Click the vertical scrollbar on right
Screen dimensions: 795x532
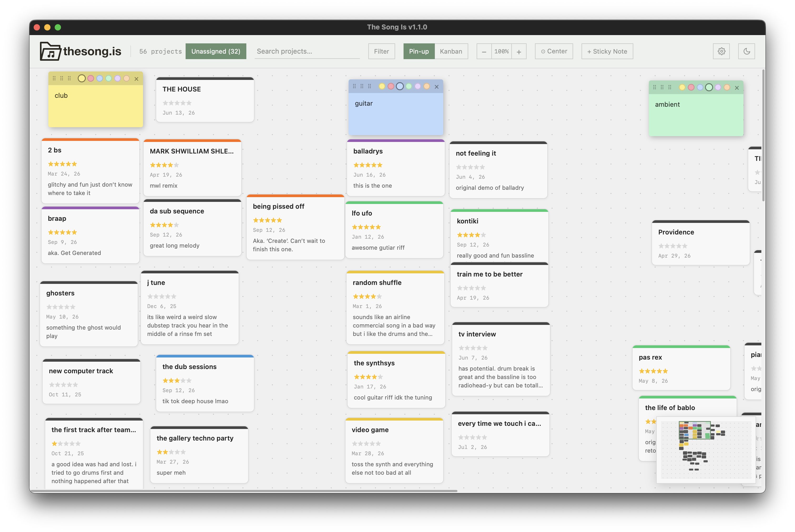click(x=763, y=135)
